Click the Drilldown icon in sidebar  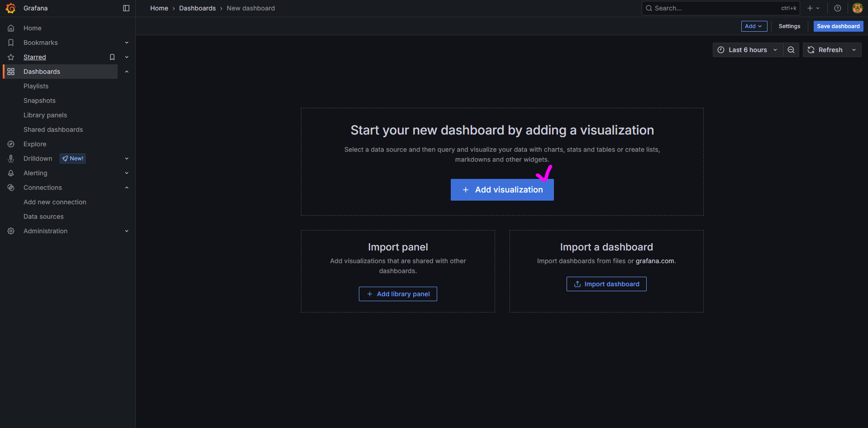point(11,159)
